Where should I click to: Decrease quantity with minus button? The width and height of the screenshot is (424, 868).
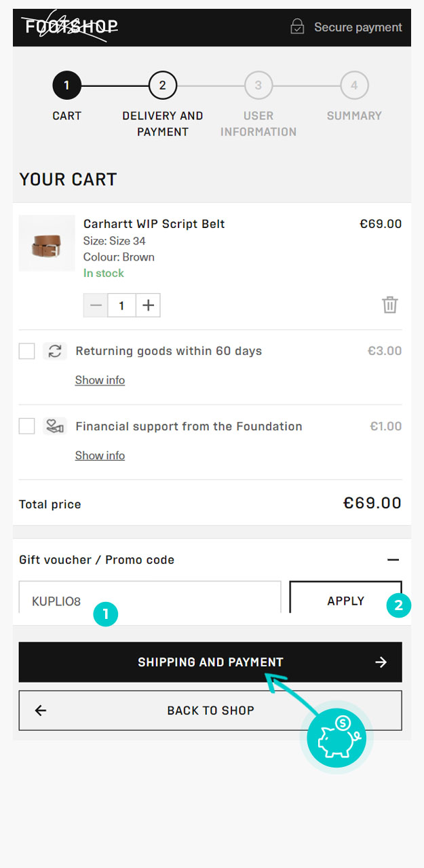96,305
